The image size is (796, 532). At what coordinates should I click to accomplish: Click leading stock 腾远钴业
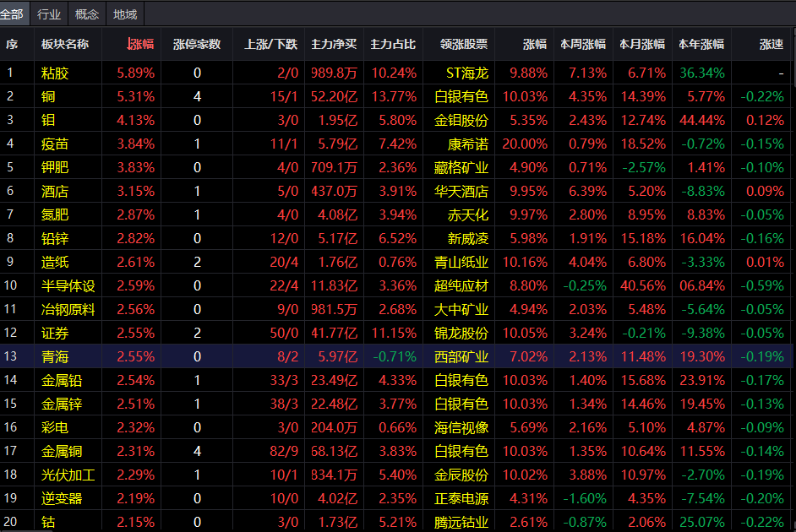[461, 523]
